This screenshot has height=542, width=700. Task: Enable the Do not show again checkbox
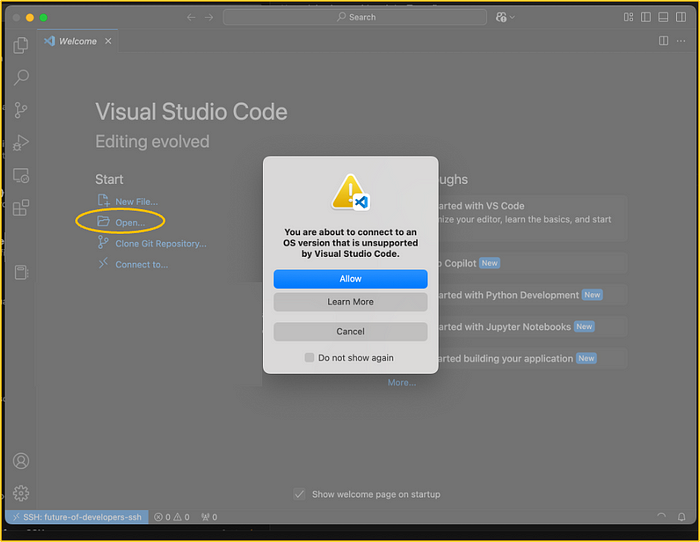pyautogui.click(x=310, y=358)
